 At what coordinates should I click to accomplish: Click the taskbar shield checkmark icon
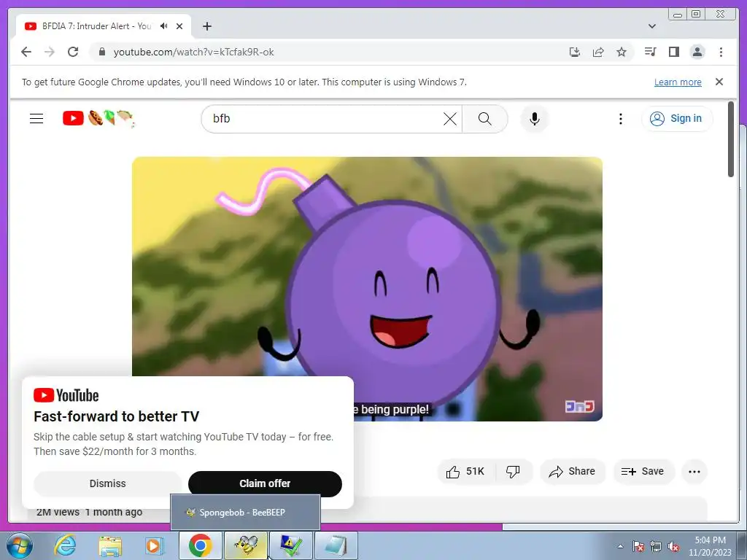pyautogui.click(x=291, y=545)
